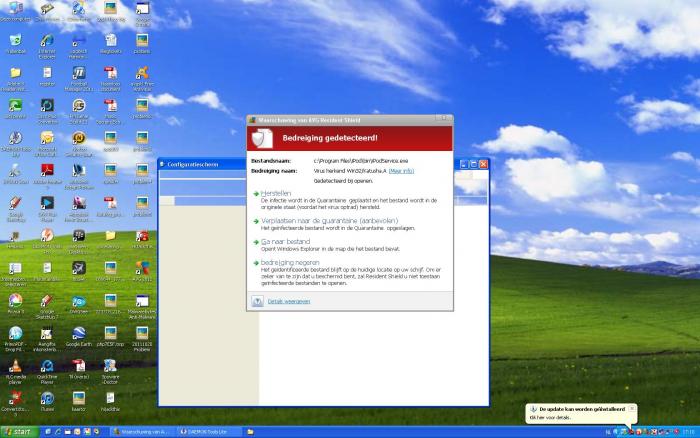Viewport: 700px width, 438px height.
Task: Open the Internet Explorer desktop icon
Action: pos(47,46)
